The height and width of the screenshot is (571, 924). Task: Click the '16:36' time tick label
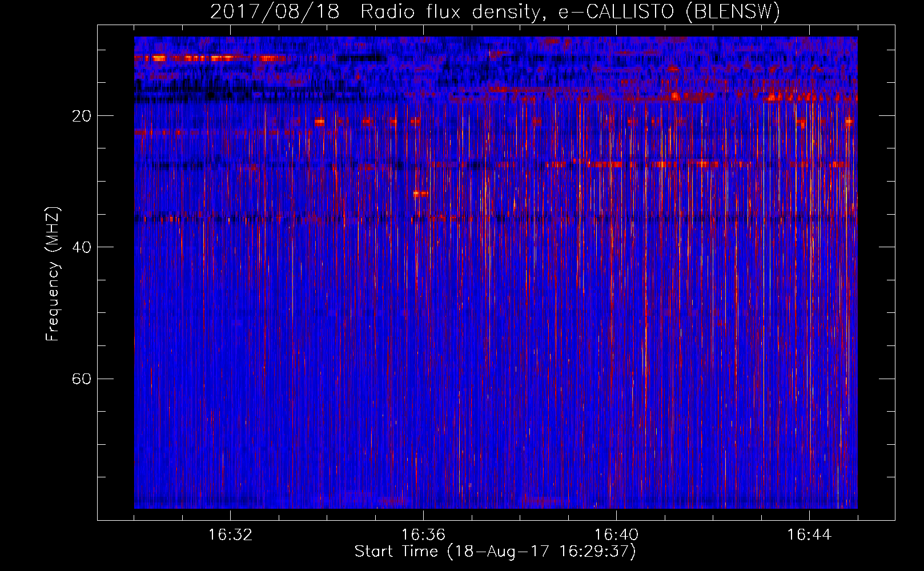[x=423, y=535]
